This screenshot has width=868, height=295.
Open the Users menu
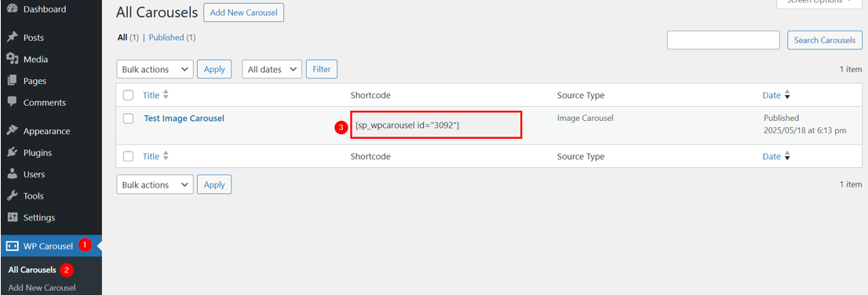[x=51, y=174]
